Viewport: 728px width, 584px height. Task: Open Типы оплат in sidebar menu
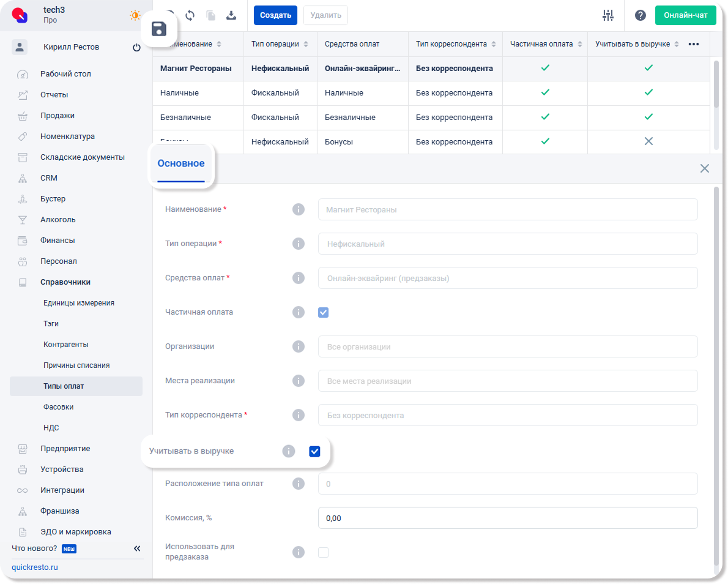64,386
